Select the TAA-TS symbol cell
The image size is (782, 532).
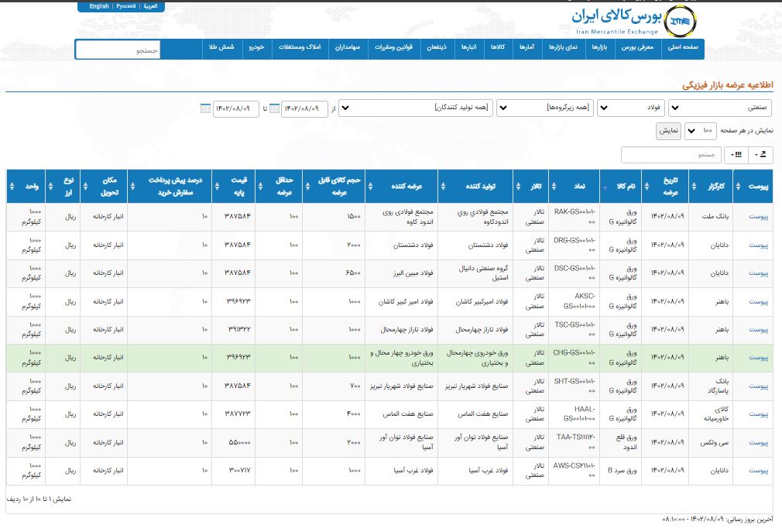pyautogui.click(x=574, y=443)
